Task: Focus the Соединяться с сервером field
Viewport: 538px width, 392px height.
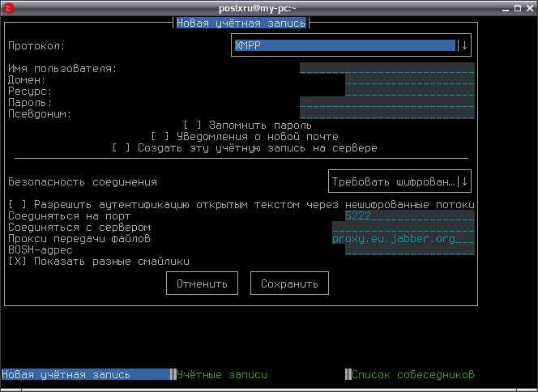Action: tap(403, 227)
